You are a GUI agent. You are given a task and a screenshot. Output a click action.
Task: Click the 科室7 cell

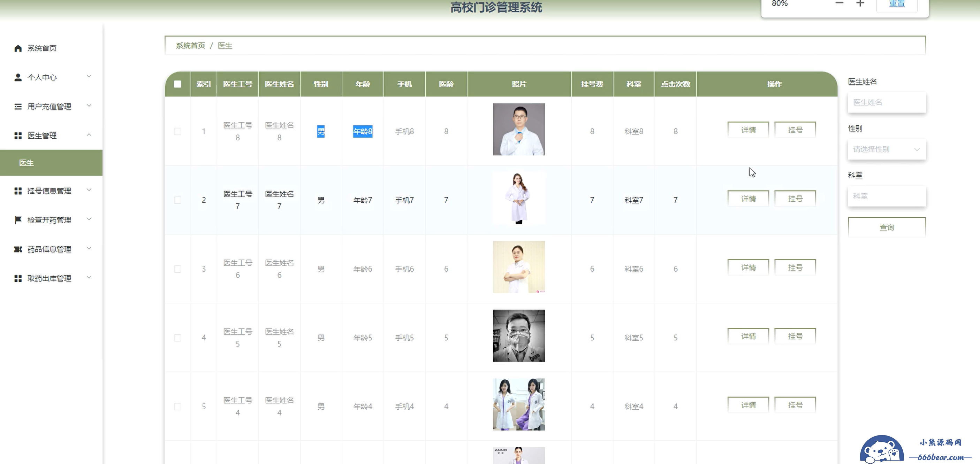[x=634, y=200]
